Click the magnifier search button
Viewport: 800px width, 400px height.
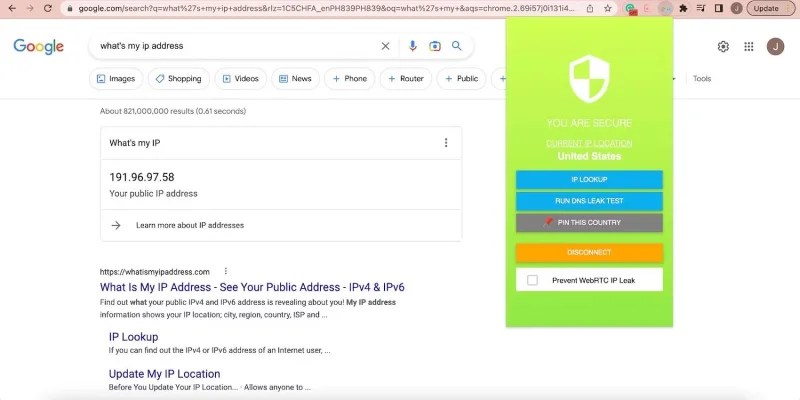click(457, 46)
